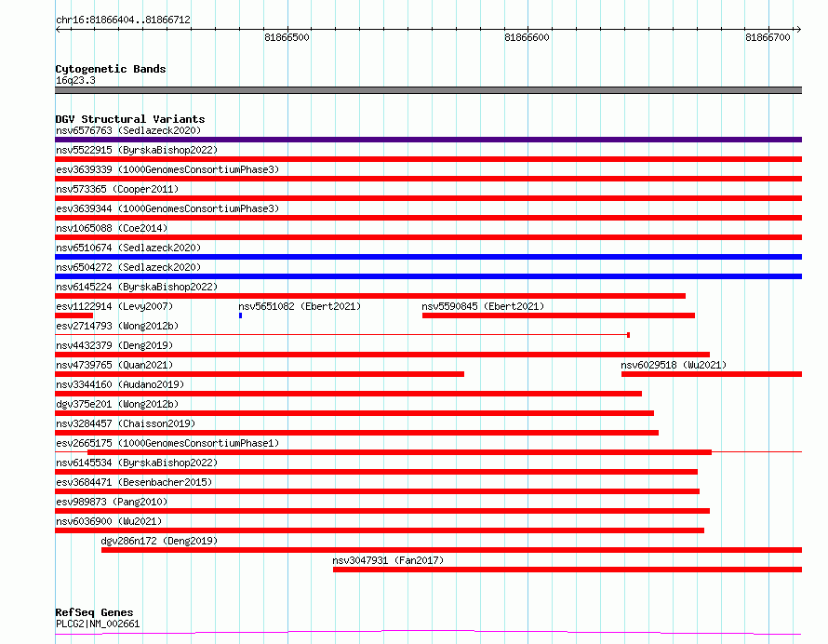Screen dimensions: 828x644
Task: Click dgv375e201 (Wong2012b) label
Action: pyautogui.click(x=117, y=404)
